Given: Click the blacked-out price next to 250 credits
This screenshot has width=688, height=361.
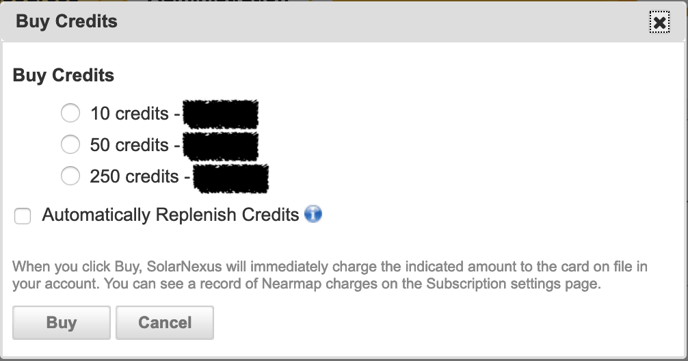Looking at the screenshot, I should pos(231,178).
